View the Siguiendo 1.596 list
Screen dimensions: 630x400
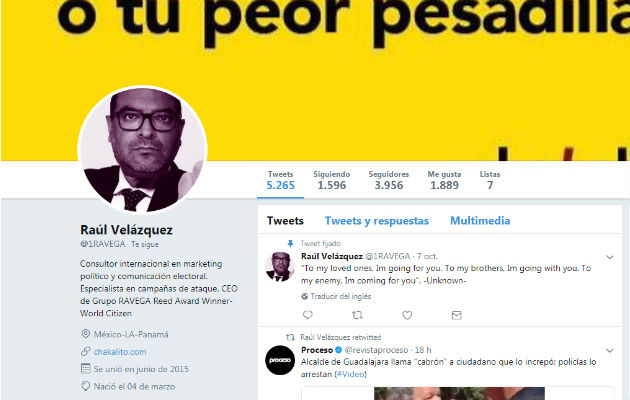pyautogui.click(x=331, y=180)
